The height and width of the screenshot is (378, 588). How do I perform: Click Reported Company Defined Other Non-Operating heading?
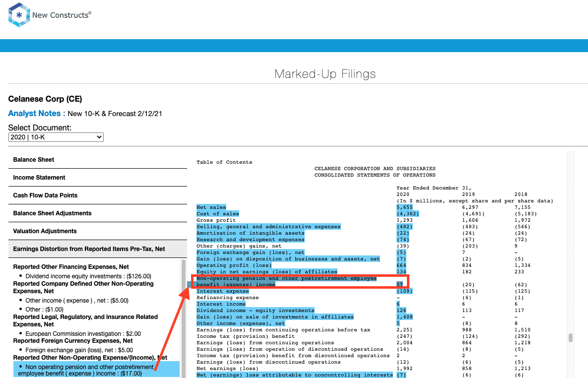[83, 288]
